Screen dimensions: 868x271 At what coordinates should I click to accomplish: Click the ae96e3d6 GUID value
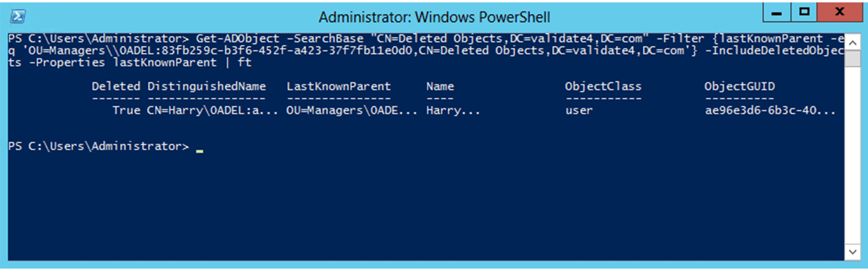pos(770,110)
